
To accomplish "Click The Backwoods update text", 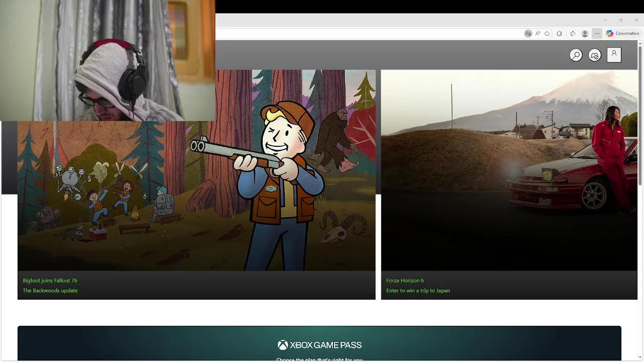I will (50, 291).
